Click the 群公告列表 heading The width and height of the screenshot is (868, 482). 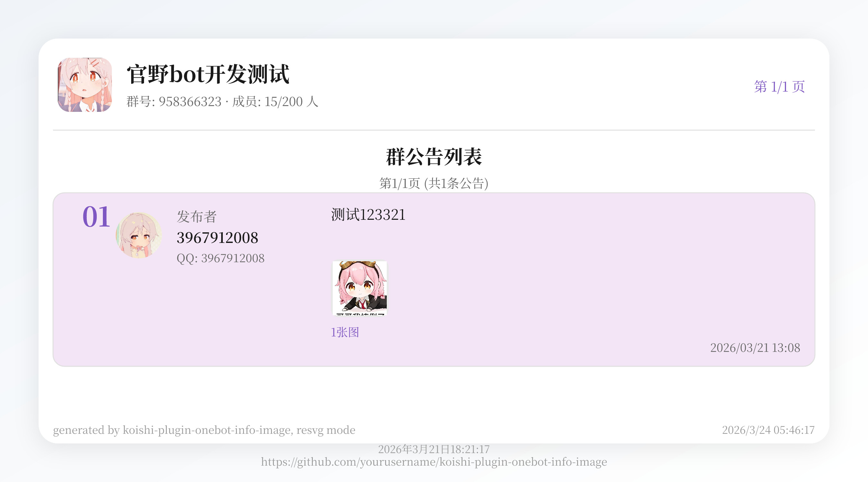434,157
